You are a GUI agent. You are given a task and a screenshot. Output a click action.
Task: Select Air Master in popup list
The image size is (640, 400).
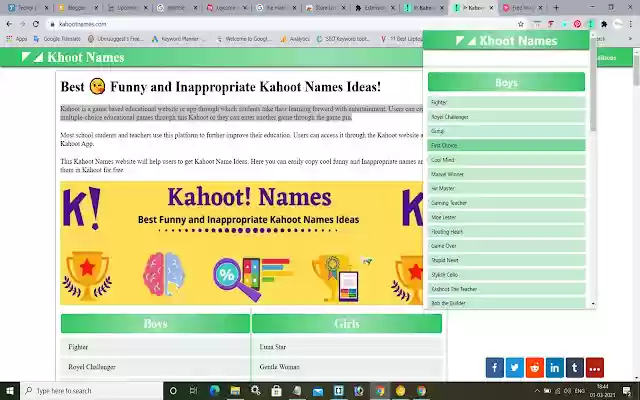(507, 188)
